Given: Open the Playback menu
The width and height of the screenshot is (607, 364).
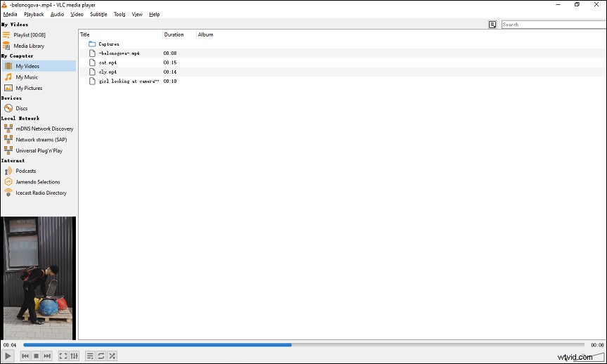Looking at the screenshot, I should (x=34, y=14).
